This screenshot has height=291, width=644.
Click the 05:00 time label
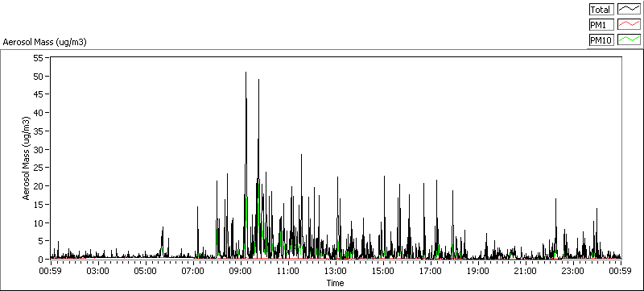coord(145,272)
